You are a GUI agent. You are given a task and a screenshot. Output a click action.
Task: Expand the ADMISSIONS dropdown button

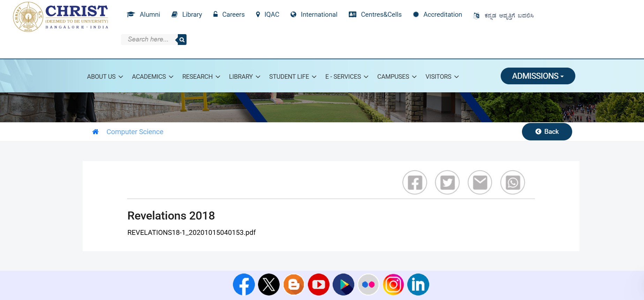click(x=538, y=76)
